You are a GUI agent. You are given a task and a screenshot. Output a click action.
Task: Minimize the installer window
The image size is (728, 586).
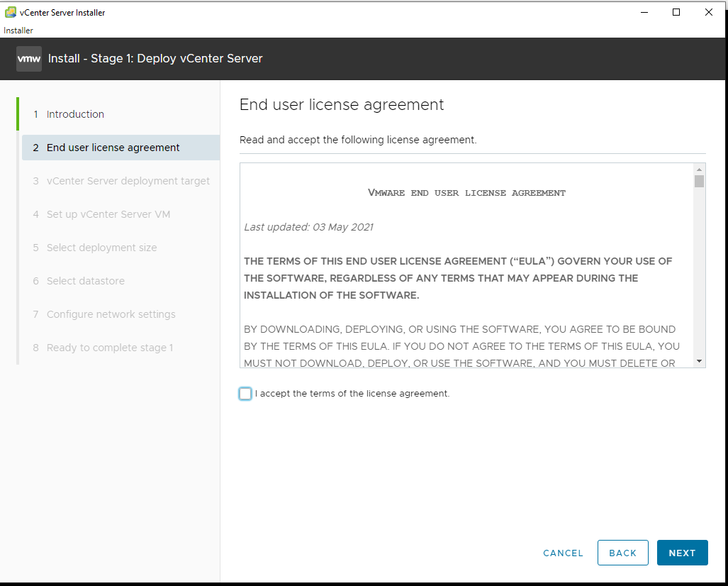pyautogui.click(x=644, y=12)
